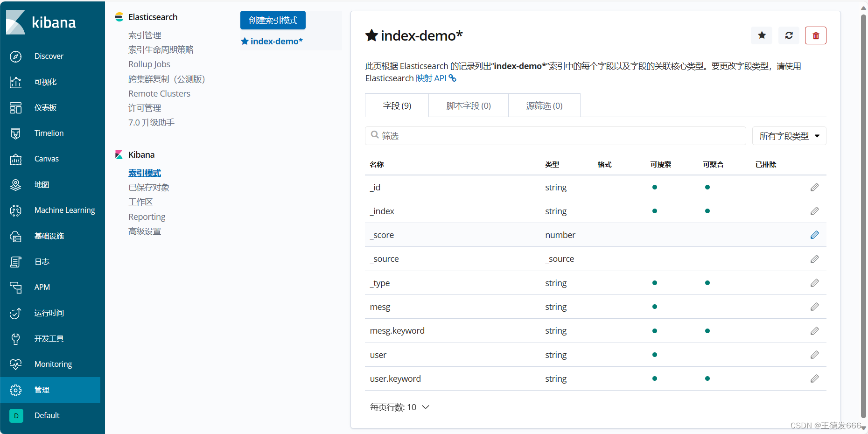Open 高级设置
The height and width of the screenshot is (434, 868).
tap(145, 231)
